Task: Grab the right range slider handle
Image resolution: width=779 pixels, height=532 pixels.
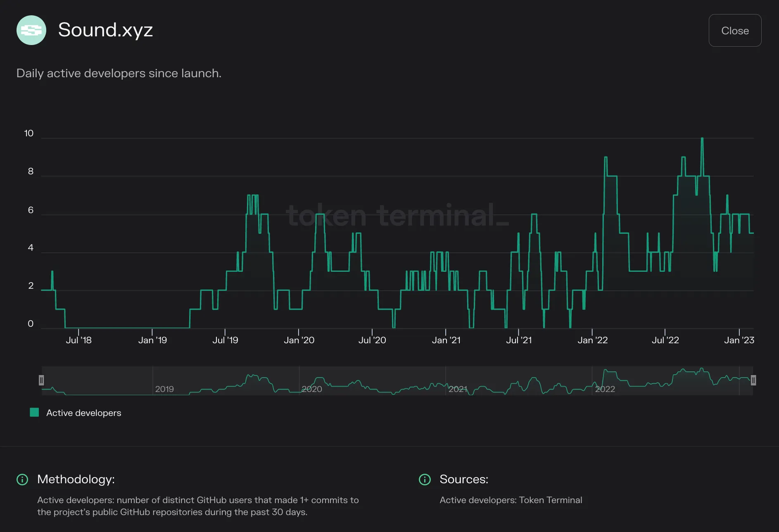Action: 753,380
